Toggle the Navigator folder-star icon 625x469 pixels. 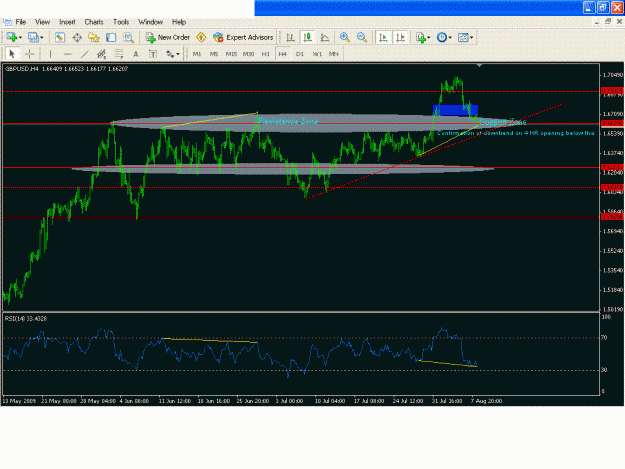(x=94, y=37)
